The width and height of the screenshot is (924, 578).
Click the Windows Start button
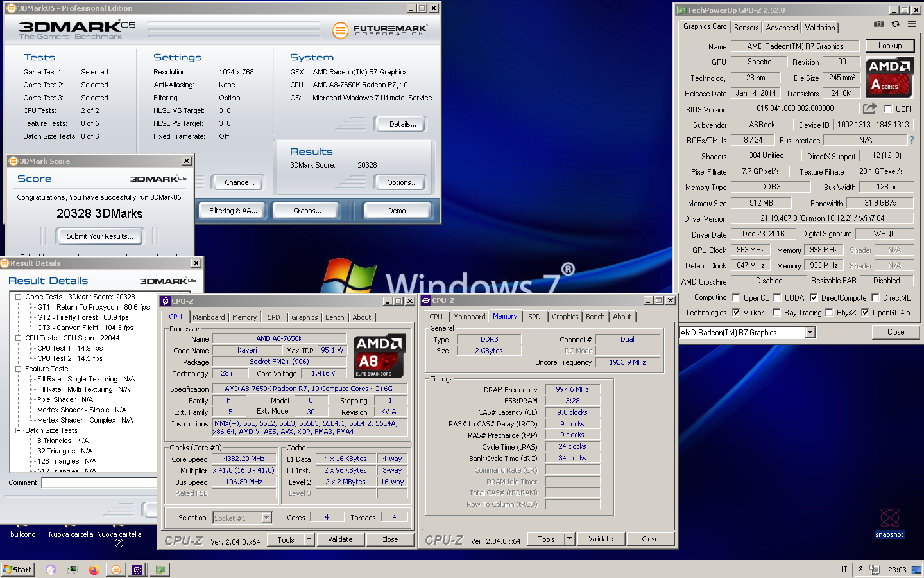17,569
